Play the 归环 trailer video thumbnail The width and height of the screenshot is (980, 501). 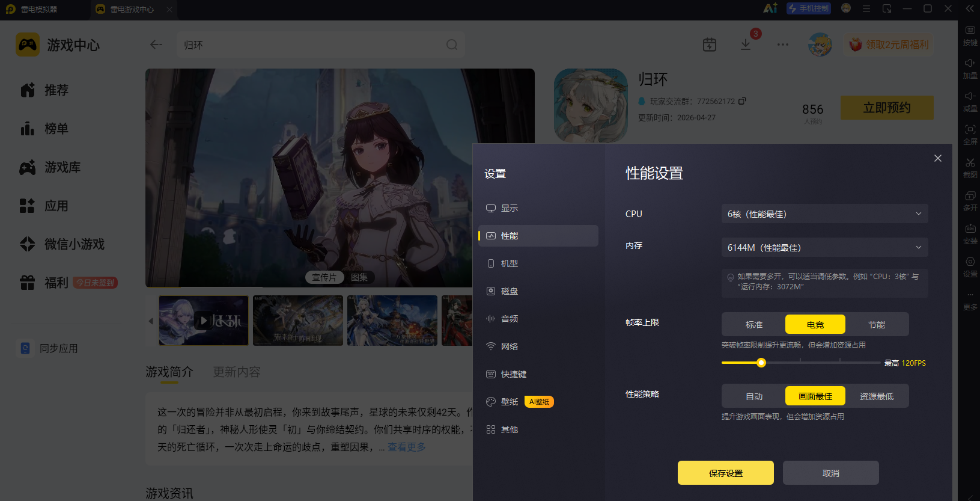point(204,321)
